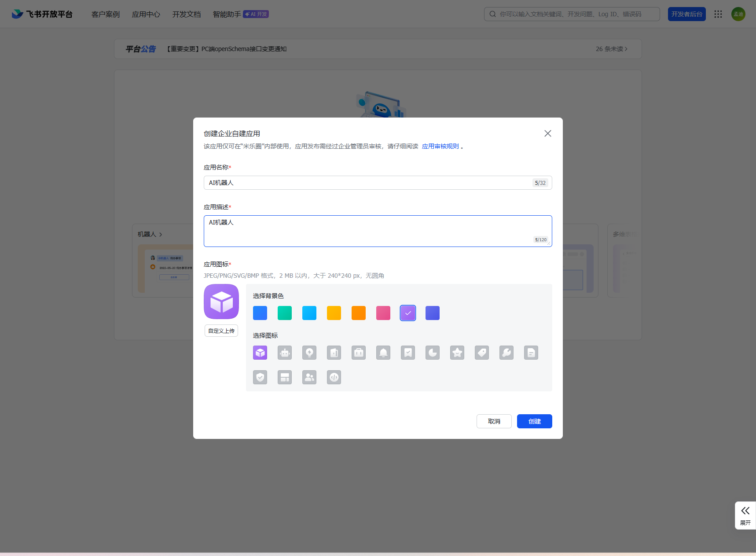
Task: Pick the yellow background color
Action: (x=334, y=313)
